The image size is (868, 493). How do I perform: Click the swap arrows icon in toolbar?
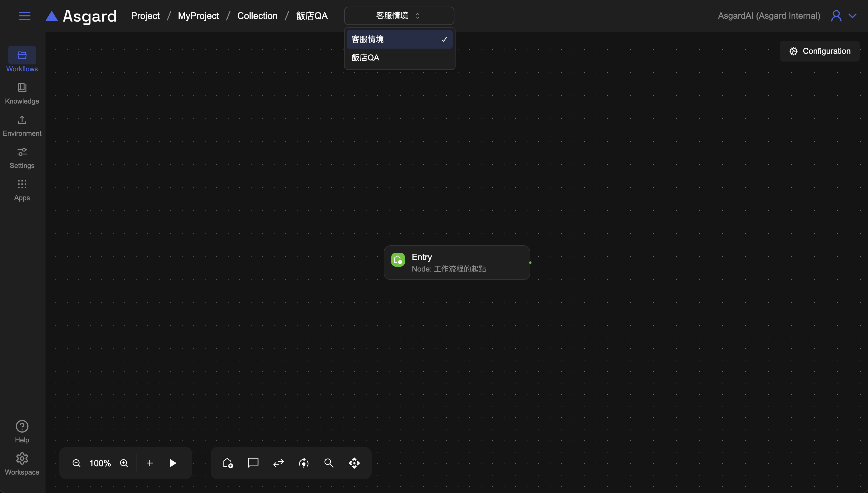point(279,463)
